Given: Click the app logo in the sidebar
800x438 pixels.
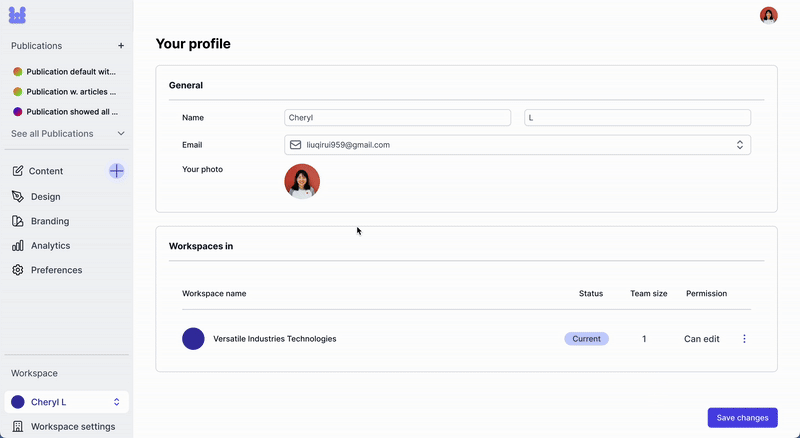Looking at the screenshot, I should point(17,15).
